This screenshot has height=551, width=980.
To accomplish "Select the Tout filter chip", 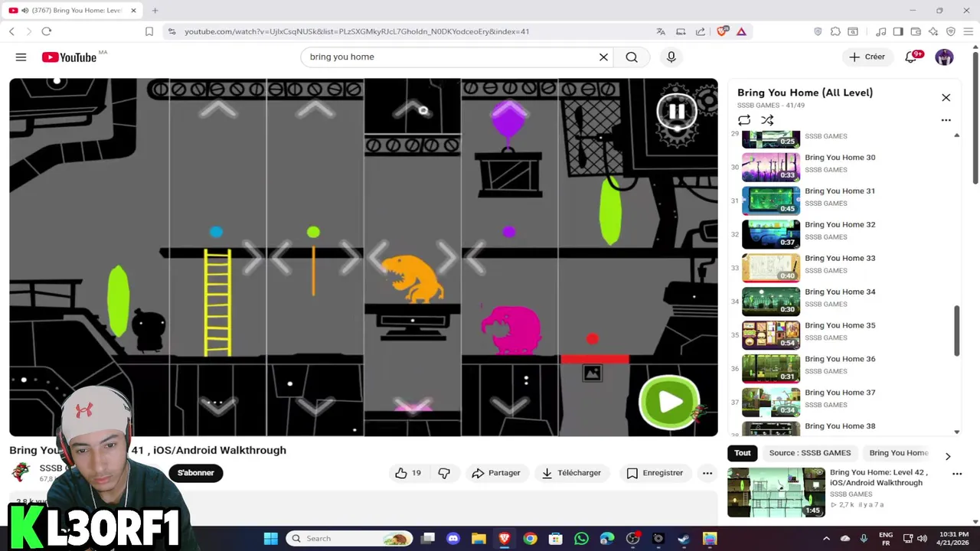I will click(743, 453).
